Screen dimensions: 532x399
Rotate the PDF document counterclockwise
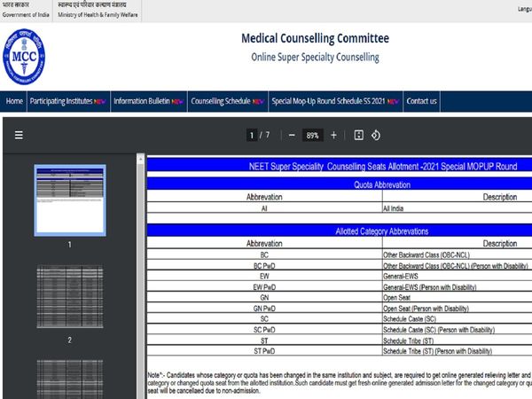pos(376,135)
